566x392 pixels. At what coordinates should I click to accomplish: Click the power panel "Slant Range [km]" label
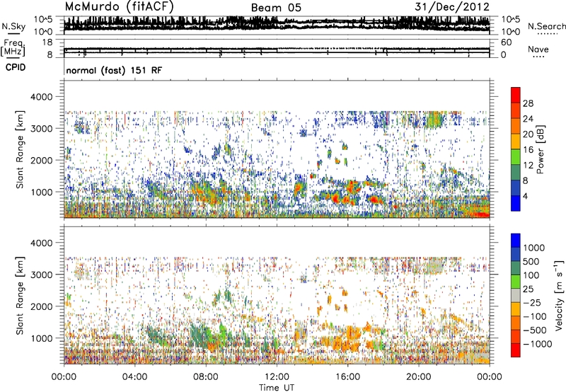pyautogui.click(x=20, y=149)
